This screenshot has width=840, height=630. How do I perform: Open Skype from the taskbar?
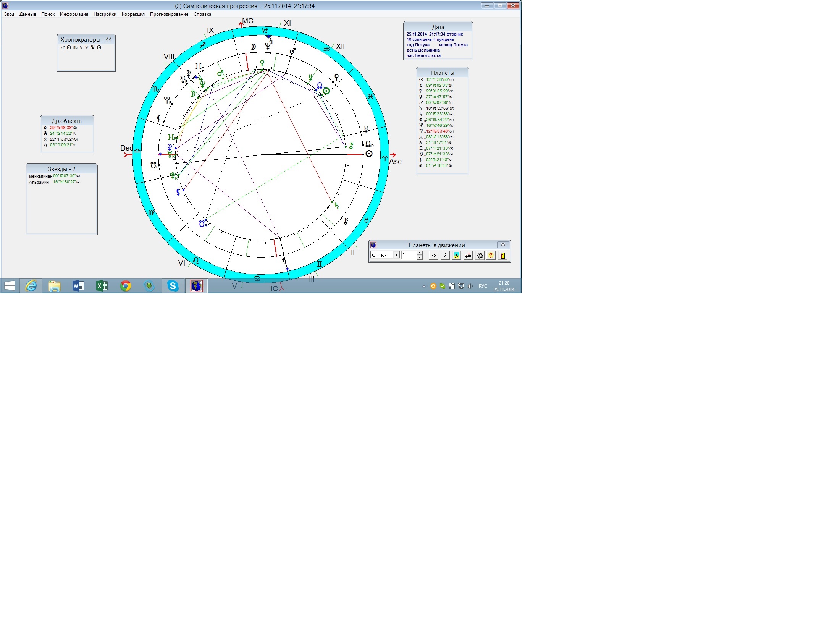click(x=173, y=286)
